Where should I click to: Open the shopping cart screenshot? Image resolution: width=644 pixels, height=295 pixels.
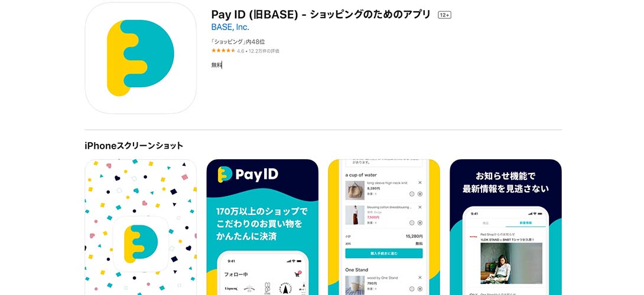(383, 227)
